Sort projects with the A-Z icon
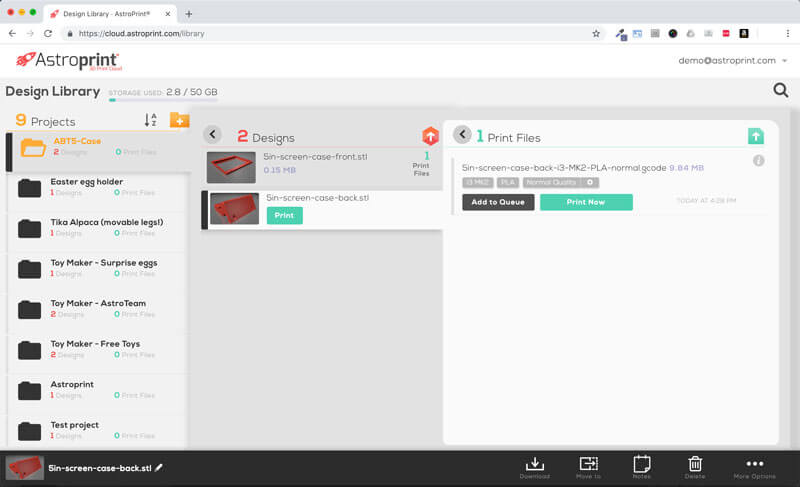800x487 pixels. tap(150, 120)
